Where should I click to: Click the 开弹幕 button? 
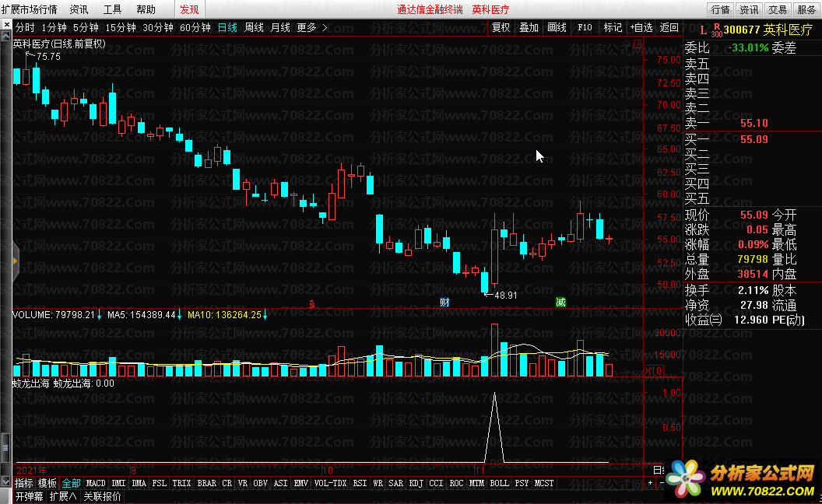30,496
